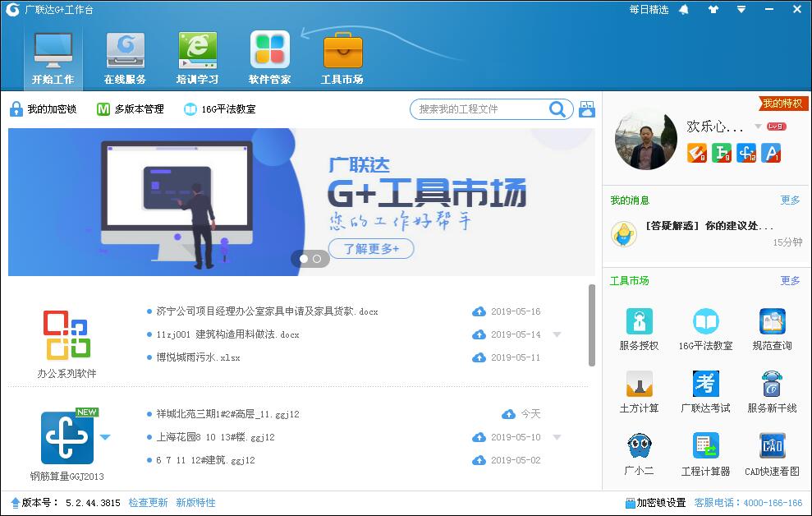The height and width of the screenshot is (516, 812).
Task: Open 广小二 assistant icon
Action: coord(639,455)
